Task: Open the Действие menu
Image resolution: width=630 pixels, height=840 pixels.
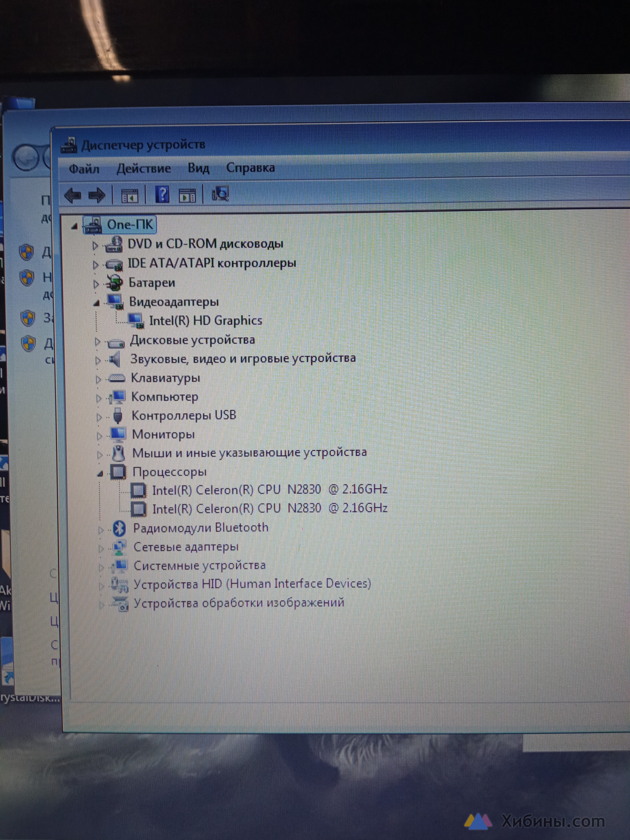Action: (x=144, y=168)
